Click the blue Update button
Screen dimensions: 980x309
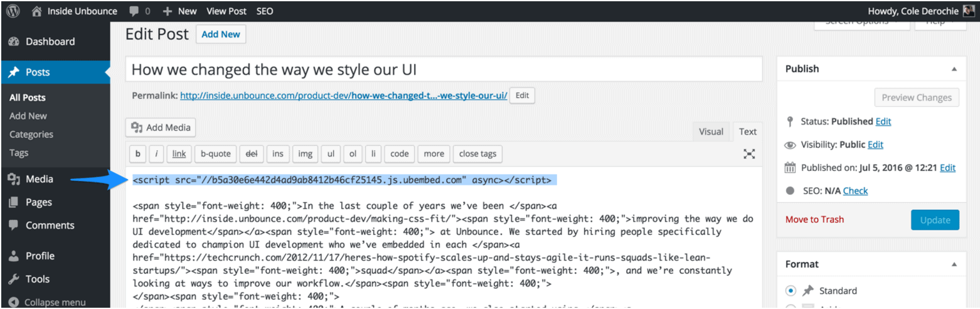[x=935, y=220]
